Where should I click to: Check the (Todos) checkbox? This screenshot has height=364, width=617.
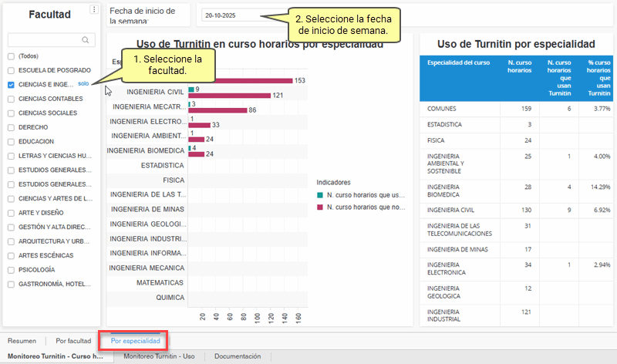click(11, 56)
